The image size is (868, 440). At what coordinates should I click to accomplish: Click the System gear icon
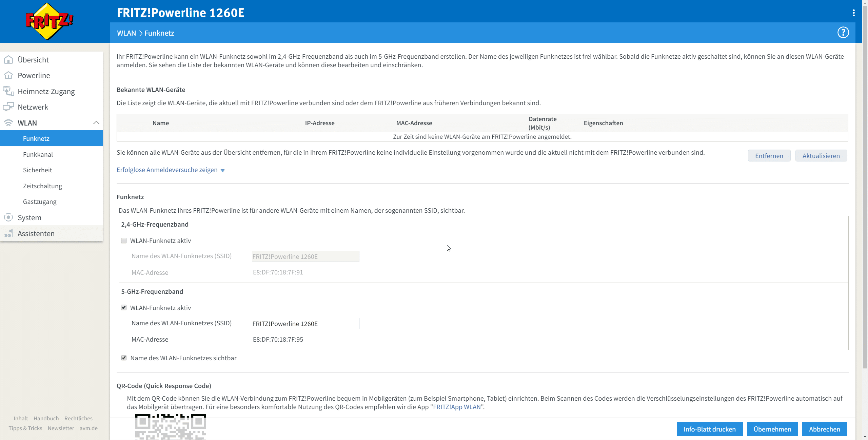click(x=8, y=217)
